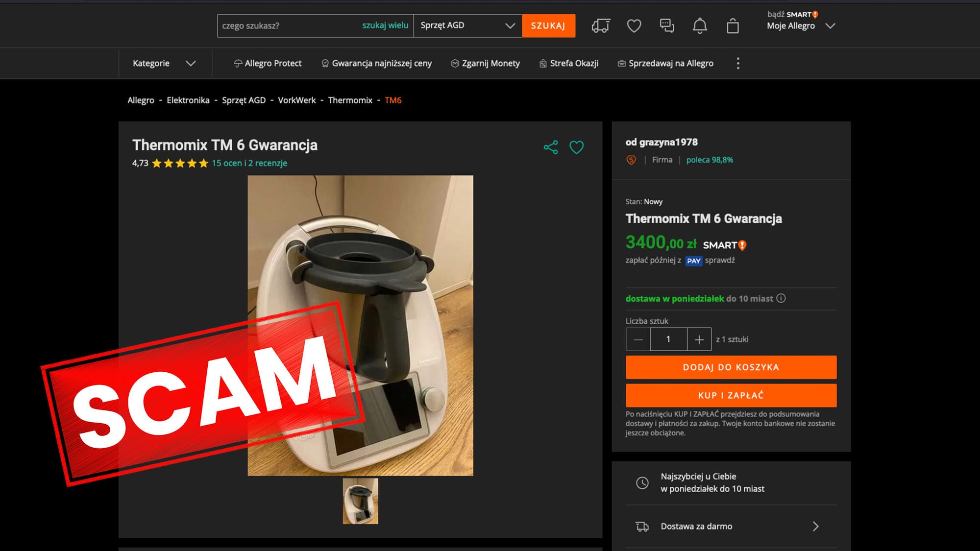Open seller grazyna1978 profile

pos(668,142)
